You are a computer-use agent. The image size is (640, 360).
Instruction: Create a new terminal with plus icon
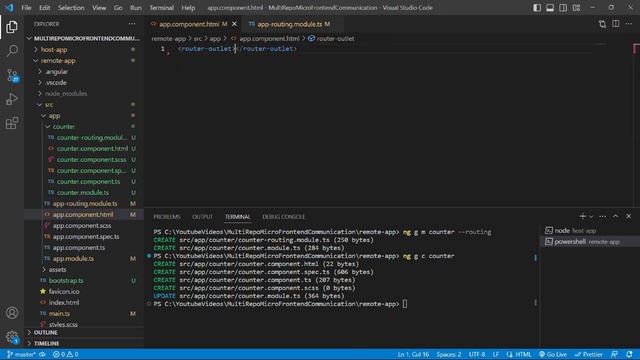tap(582, 216)
